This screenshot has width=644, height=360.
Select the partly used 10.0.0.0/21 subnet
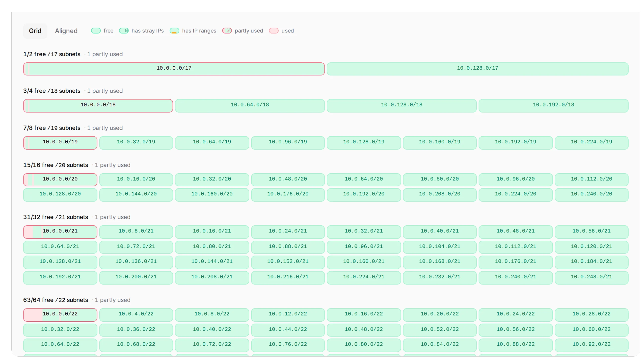click(60, 232)
